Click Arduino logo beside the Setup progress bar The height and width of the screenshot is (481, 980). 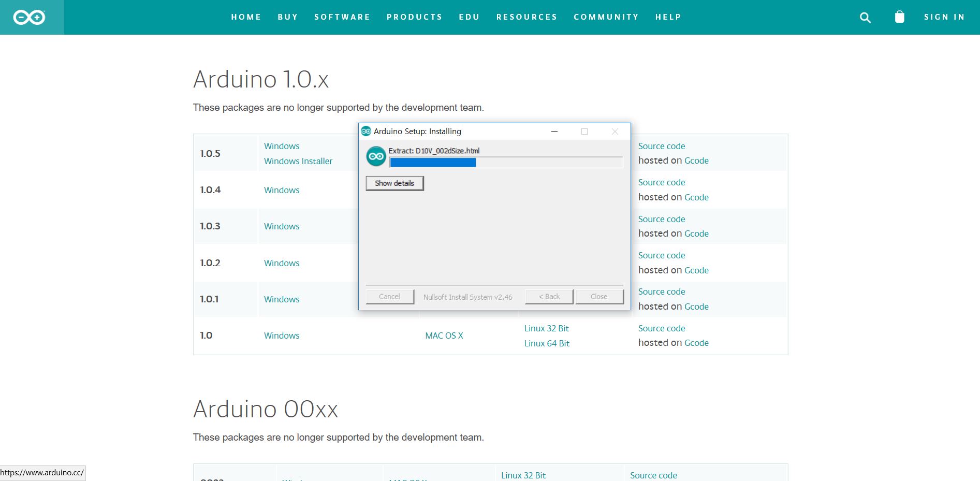pos(376,156)
